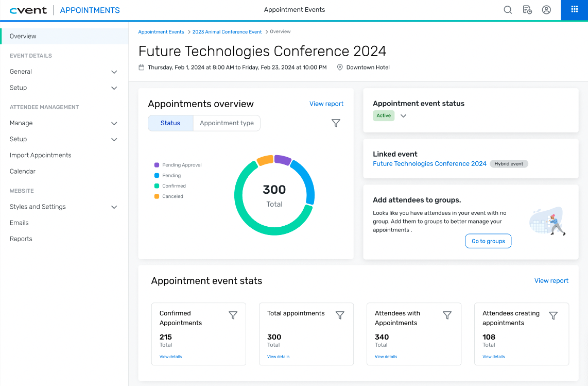Screen dimensions: 588x386
Task: Click the Pending blue legend swatch
Action: [157, 175]
